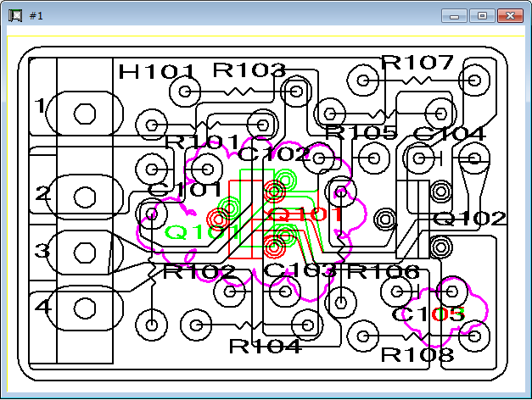
Task: Click the R108 resistor label
Action: point(417,354)
